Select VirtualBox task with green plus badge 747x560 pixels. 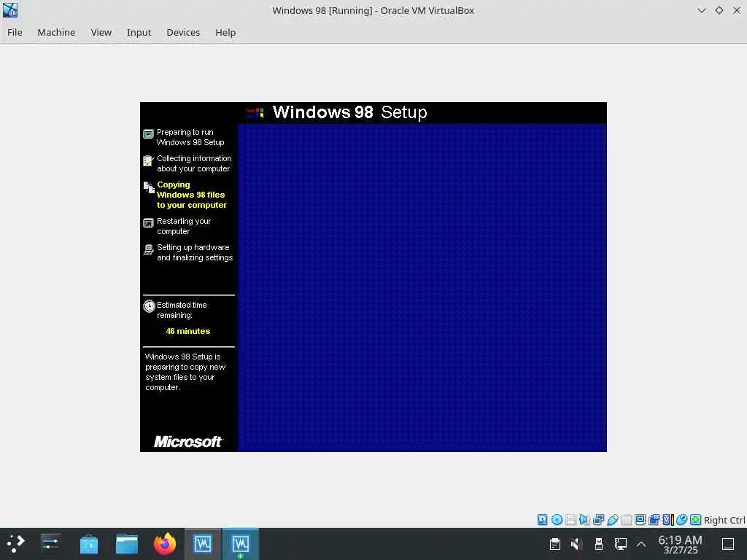(241, 544)
